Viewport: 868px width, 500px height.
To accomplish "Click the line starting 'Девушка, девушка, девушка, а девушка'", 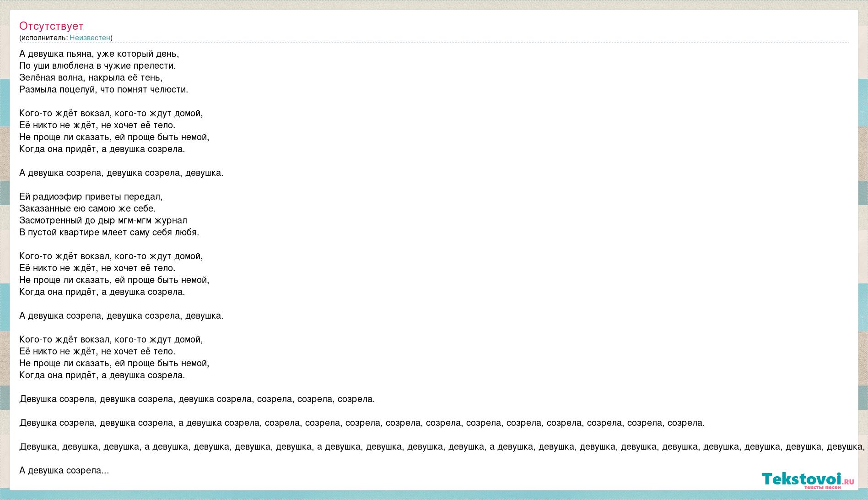I will point(442,446).
